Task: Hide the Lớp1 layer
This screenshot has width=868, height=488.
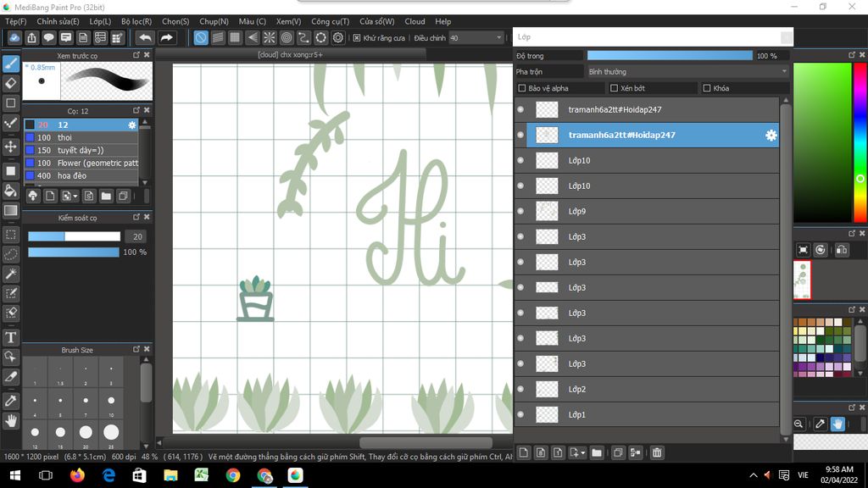Action: tap(521, 415)
